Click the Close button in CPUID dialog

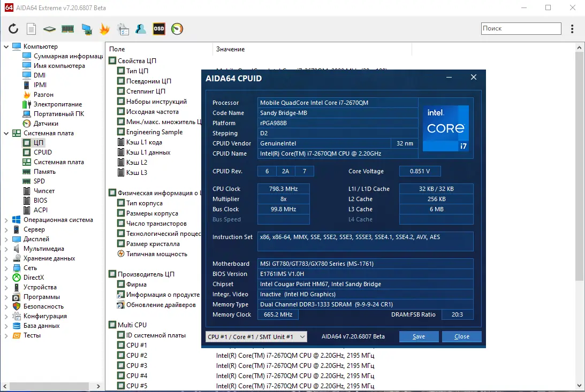[x=461, y=336]
